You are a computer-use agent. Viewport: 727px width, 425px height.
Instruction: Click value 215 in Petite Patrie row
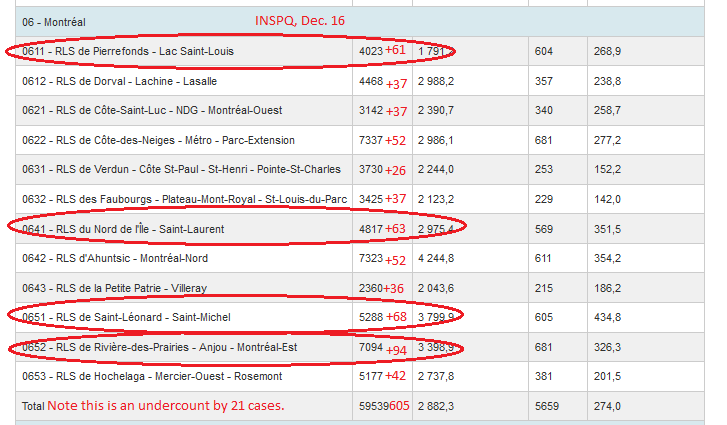coord(544,288)
